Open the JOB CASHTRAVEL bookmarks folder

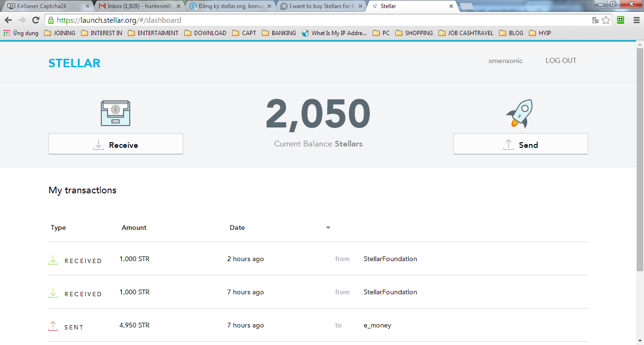pyautogui.click(x=466, y=33)
